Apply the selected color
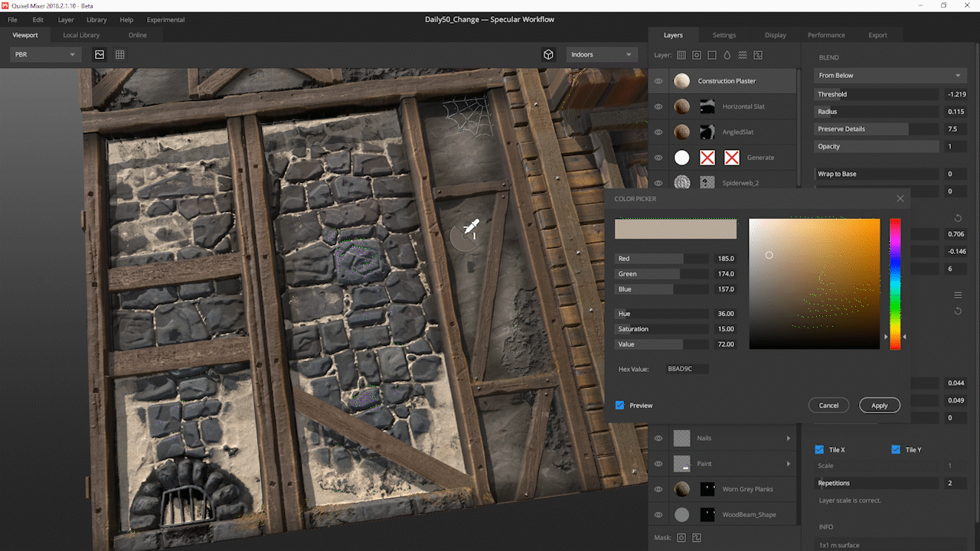Screen dimensions: 980x551 coord(879,406)
